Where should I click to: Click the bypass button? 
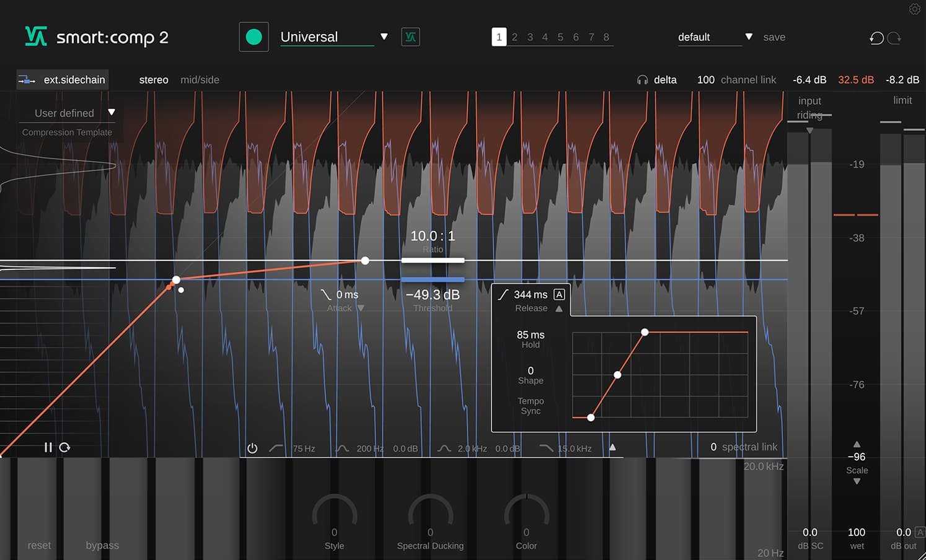(x=102, y=545)
